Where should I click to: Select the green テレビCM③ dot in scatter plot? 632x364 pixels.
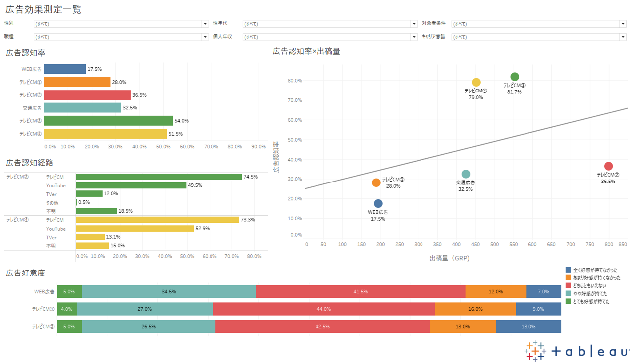[515, 77]
